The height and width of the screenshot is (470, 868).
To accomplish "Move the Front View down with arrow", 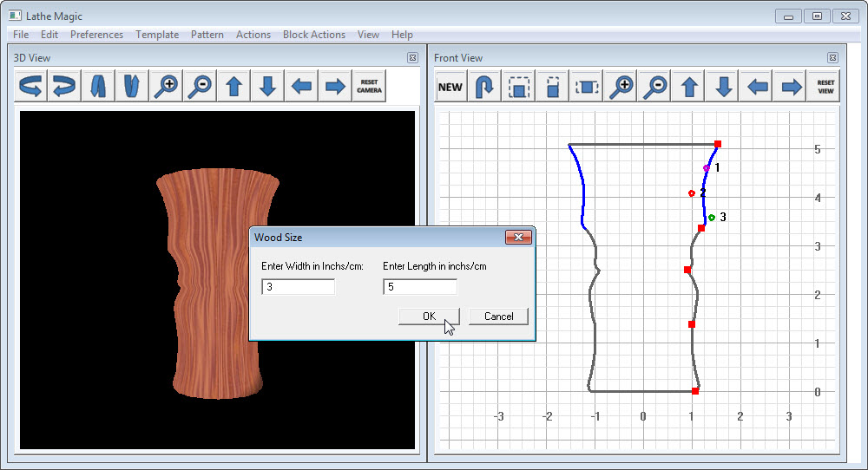I will tap(723, 87).
